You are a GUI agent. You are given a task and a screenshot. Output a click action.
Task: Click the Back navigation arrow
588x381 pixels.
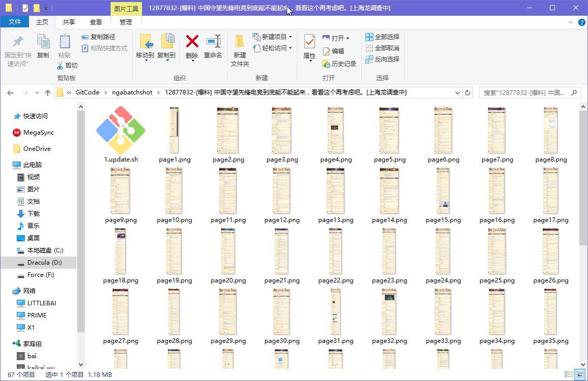point(10,93)
